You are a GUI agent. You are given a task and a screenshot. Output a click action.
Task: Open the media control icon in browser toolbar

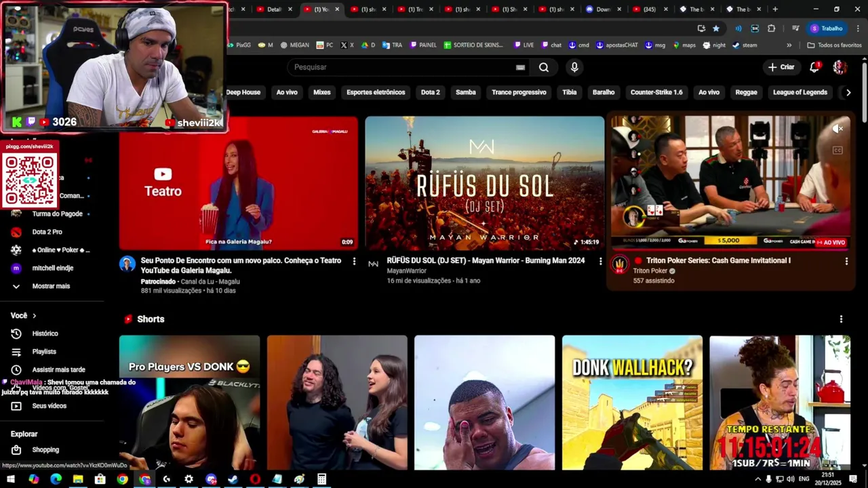pyautogui.click(x=795, y=28)
